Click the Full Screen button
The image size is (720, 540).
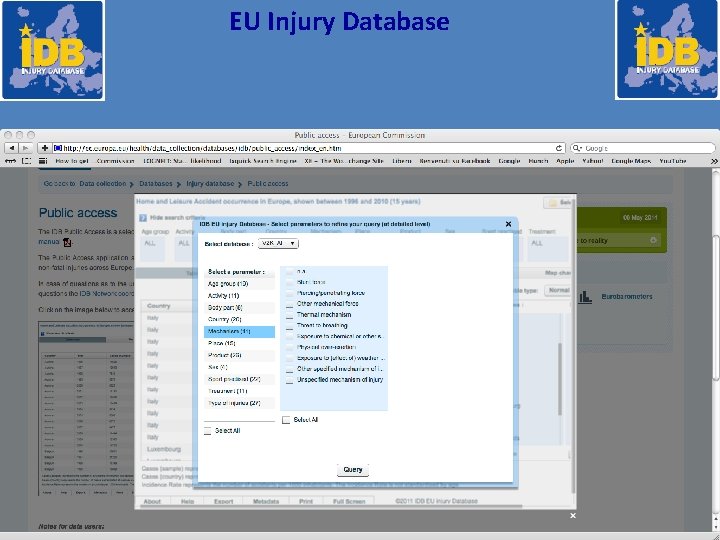349,501
